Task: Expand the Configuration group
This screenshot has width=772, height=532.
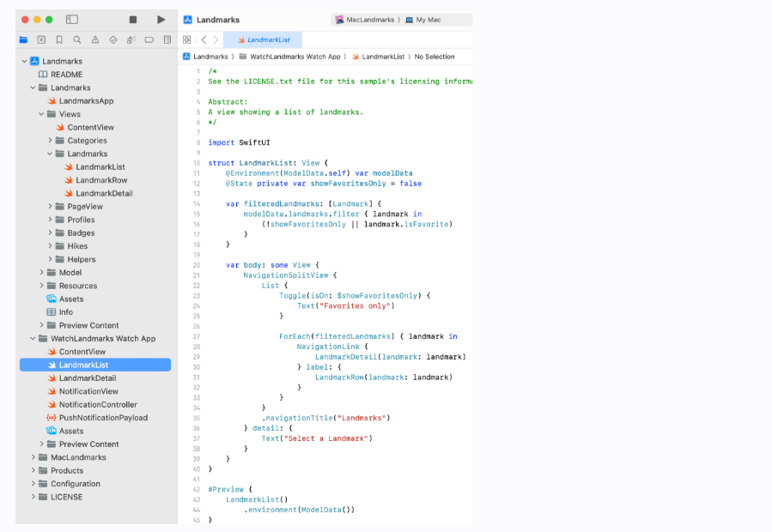Action: [x=33, y=484]
